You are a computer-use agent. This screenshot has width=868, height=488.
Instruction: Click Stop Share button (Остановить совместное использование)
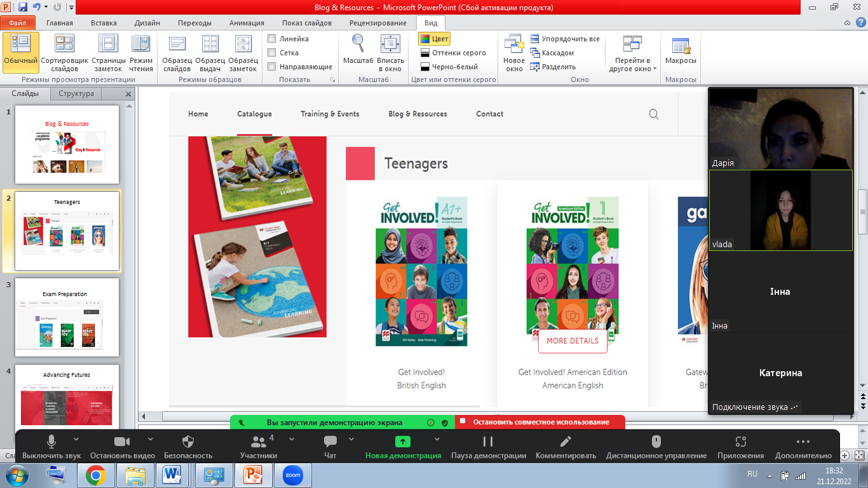click(x=541, y=422)
